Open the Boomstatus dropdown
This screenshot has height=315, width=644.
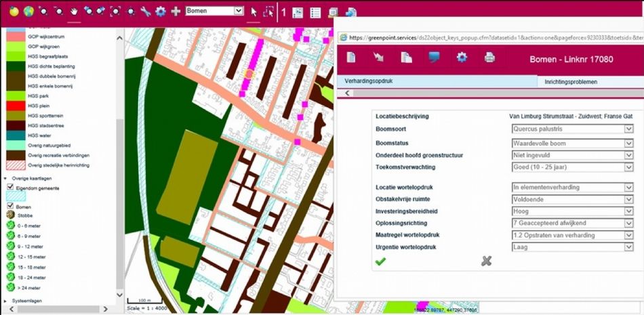tap(628, 143)
